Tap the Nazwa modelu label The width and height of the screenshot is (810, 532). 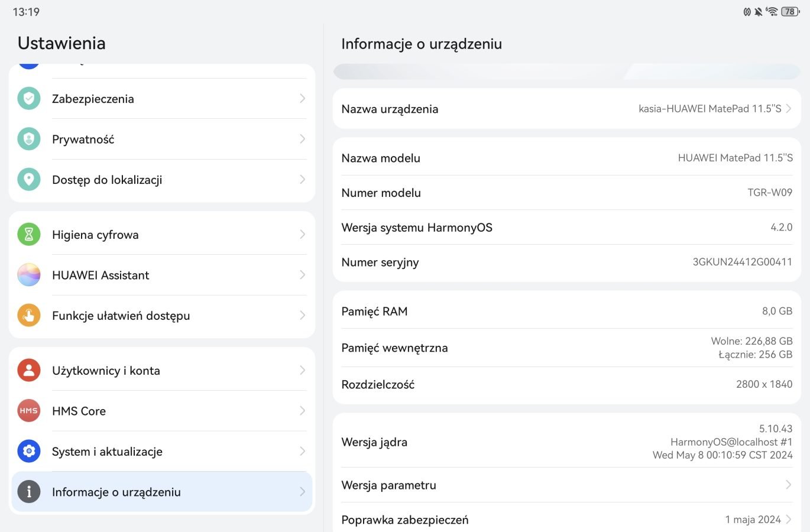pos(381,158)
